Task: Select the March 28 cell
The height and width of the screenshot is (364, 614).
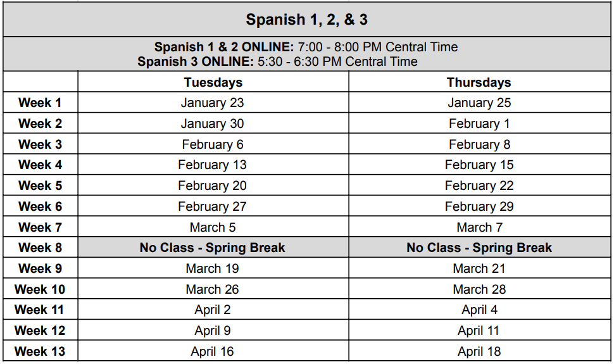Action: [x=479, y=289]
